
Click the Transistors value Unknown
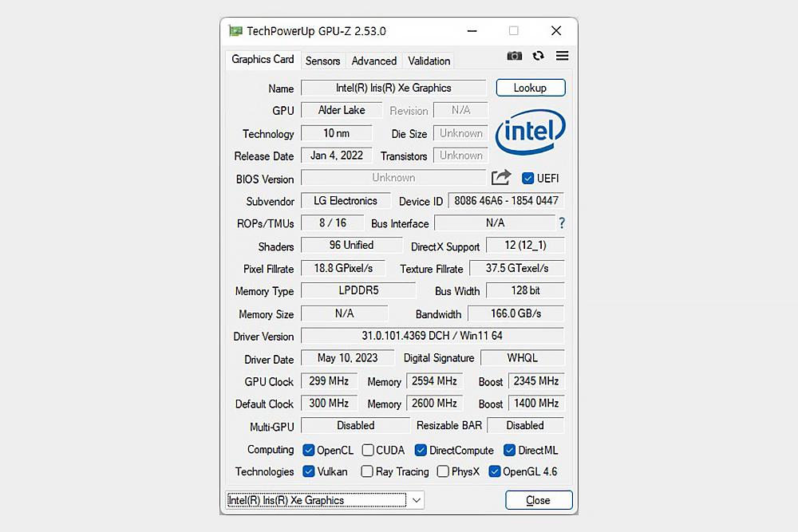[x=460, y=155]
